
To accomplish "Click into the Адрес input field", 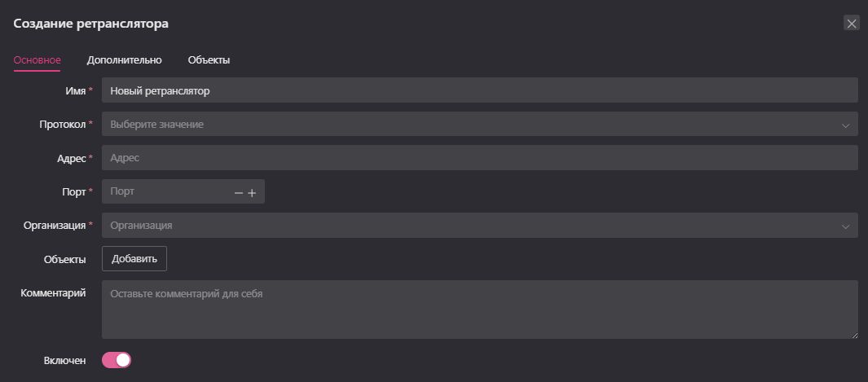I will tap(479, 158).
